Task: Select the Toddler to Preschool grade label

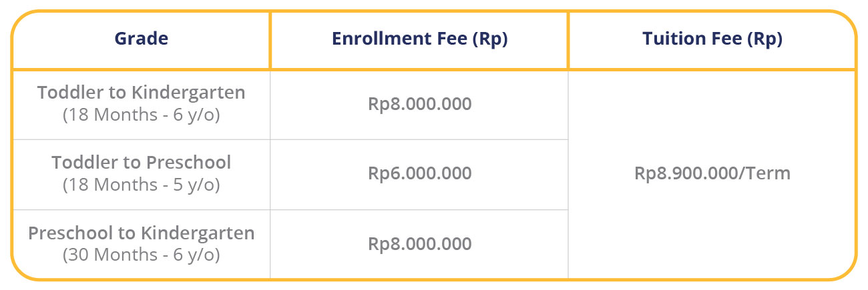Action: [x=141, y=163]
